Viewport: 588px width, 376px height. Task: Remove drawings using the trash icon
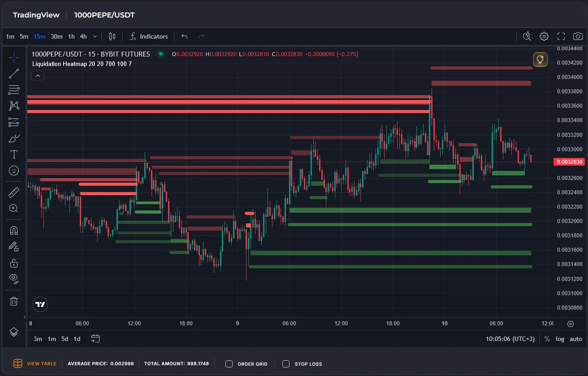[x=14, y=301]
